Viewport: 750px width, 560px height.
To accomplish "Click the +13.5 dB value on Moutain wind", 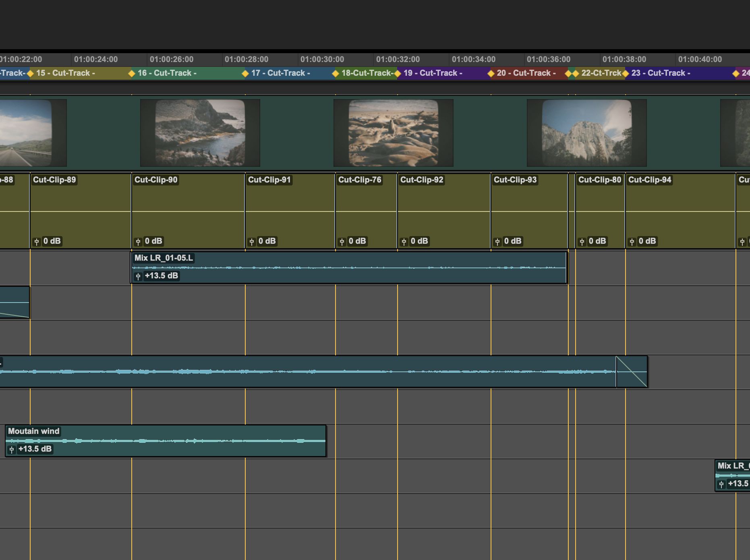I will (35, 449).
